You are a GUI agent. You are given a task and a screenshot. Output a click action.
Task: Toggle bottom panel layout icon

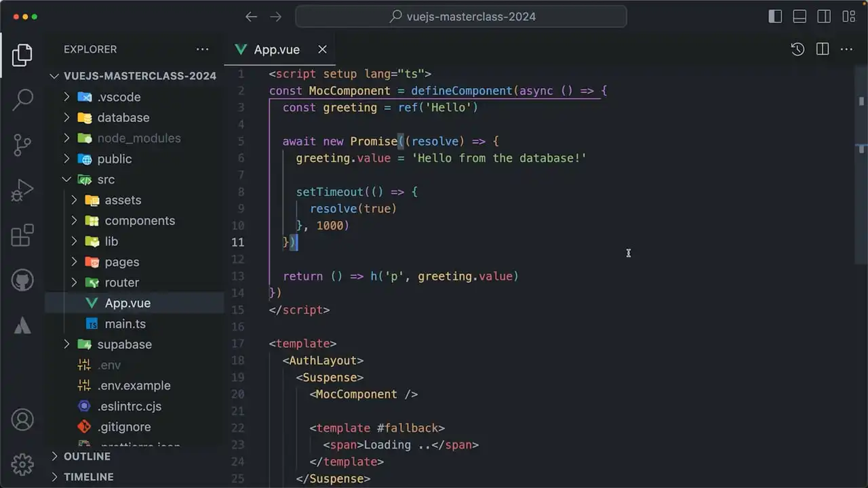click(x=800, y=17)
